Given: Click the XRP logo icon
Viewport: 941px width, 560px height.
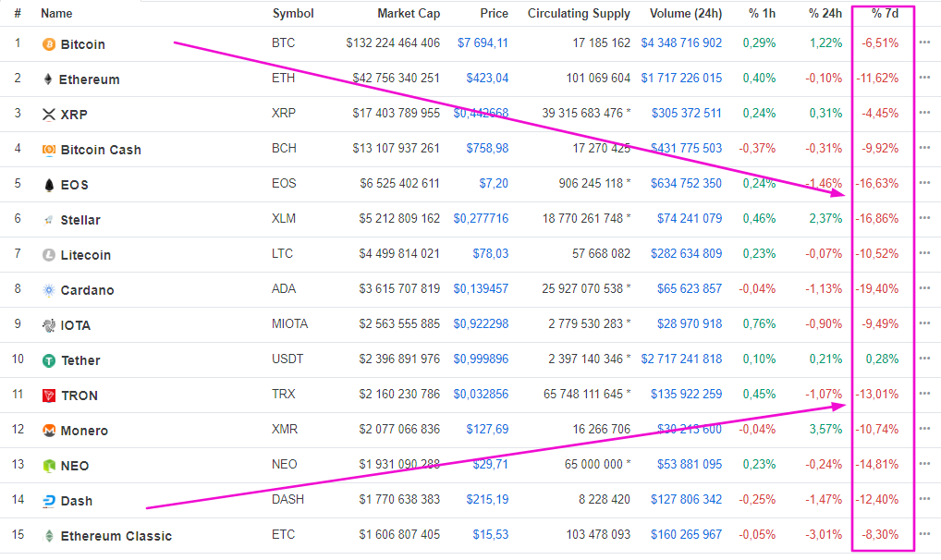Looking at the screenshot, I should click(49, 115).
